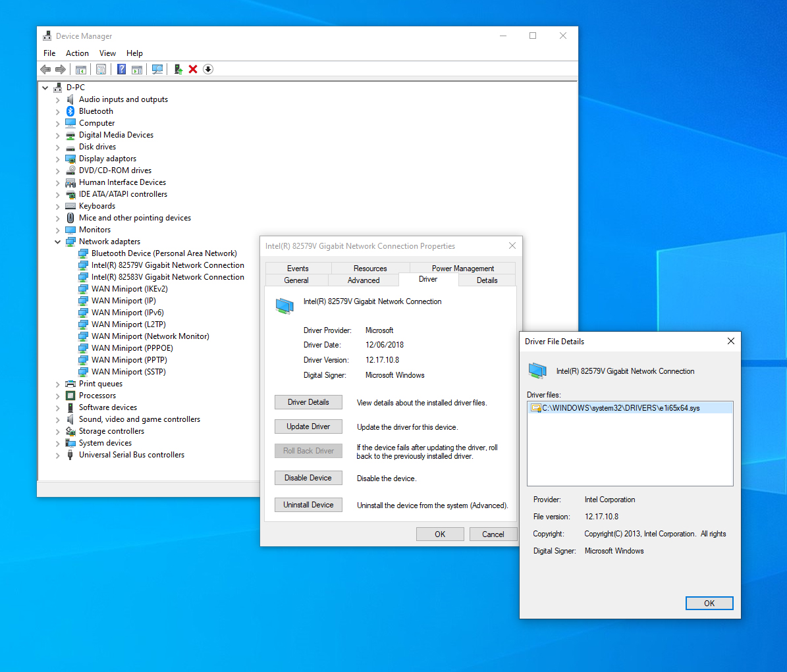
Task: Click Update device driver toolbar icon
Action: [x=178, y=69]
